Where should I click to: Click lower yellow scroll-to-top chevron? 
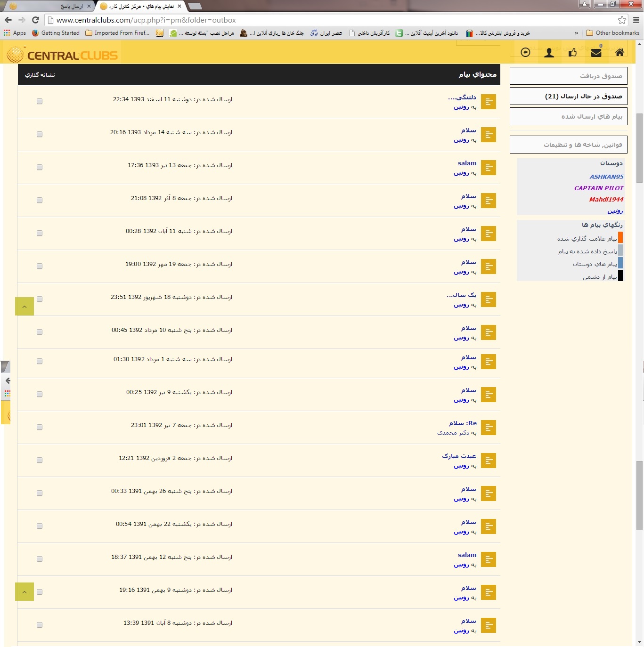[24, 592]
